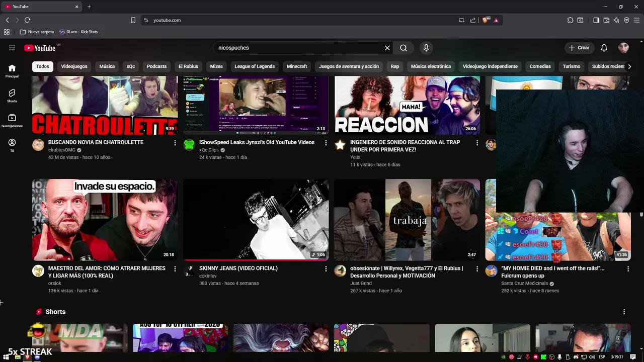This screenshot has width=644, height=362.
Task: Open the Tú section in sidebar
Action: click(12, 145)
